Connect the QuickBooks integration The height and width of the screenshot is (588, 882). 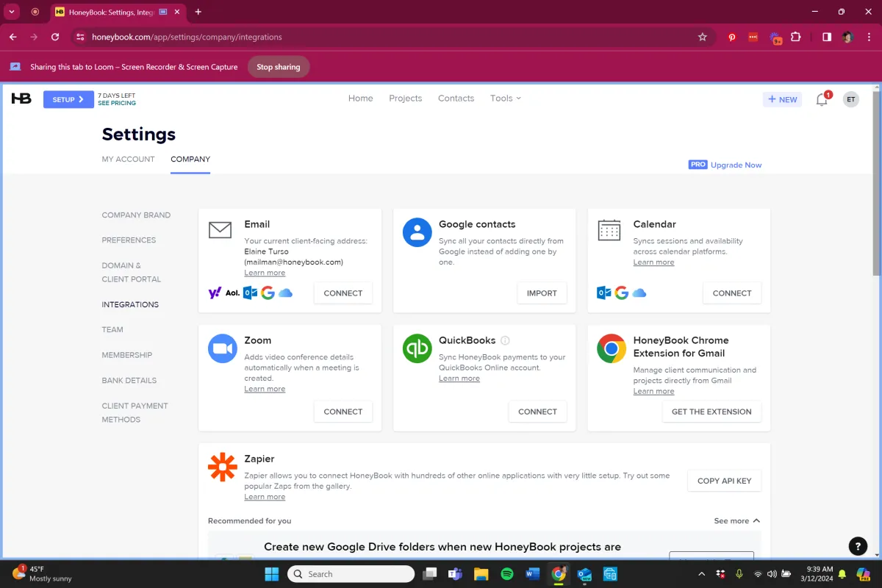tap(537, 412)
